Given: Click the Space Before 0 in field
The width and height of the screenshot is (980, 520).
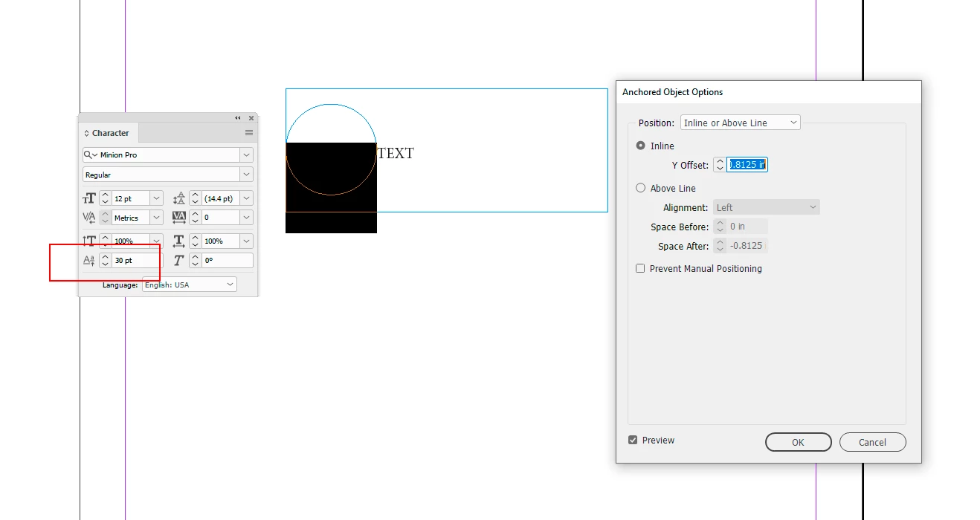Looking at the screenshot, I should 747,227.
